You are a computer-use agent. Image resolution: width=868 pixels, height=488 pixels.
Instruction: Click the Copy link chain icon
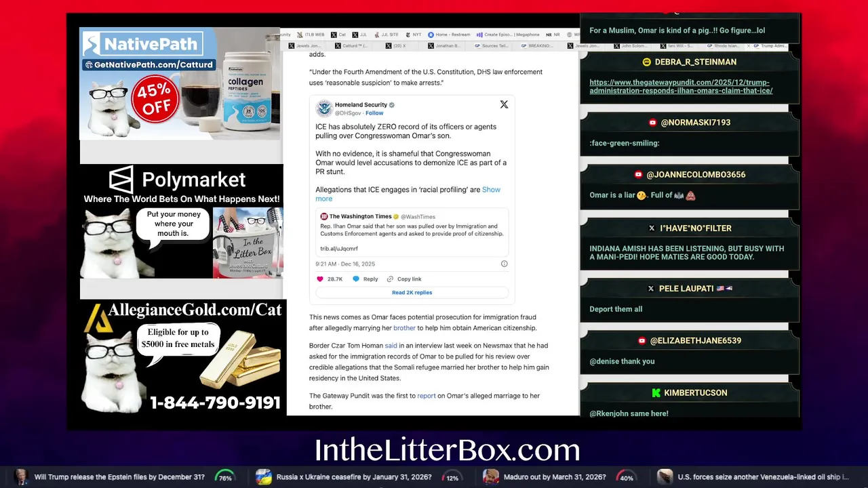point(390,279)
